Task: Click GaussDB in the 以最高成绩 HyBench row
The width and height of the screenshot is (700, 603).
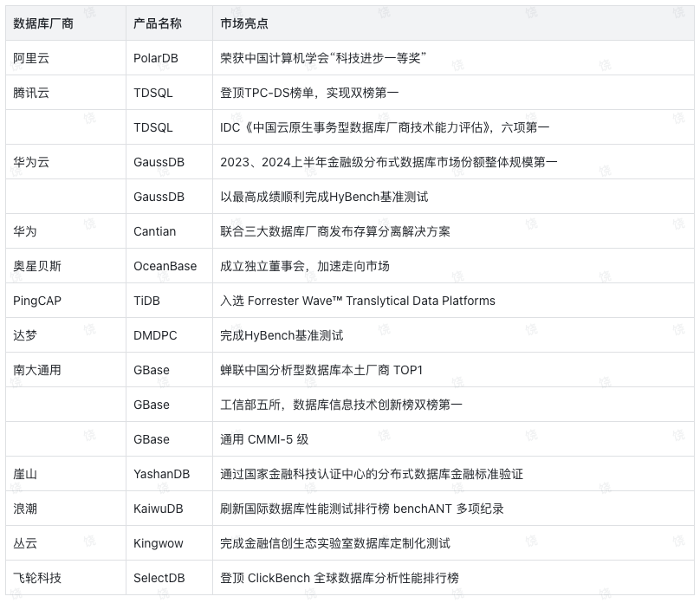Action: coord(159,197)
